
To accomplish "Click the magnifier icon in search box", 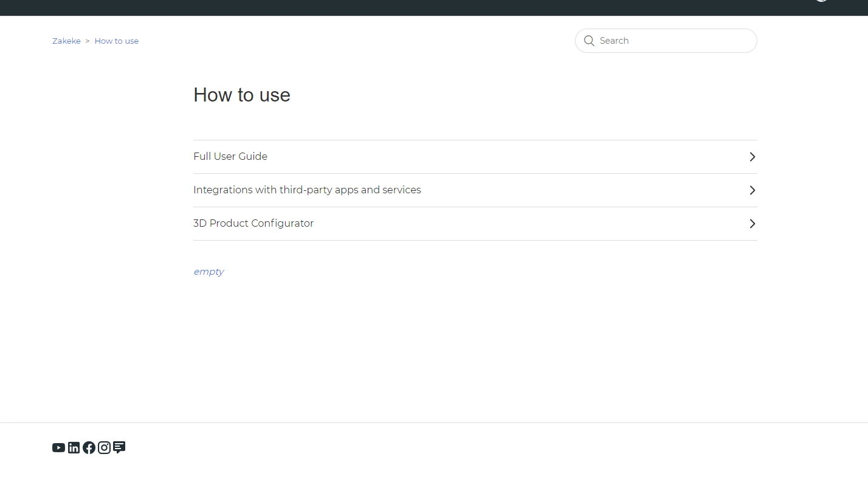I will [589, 41].
